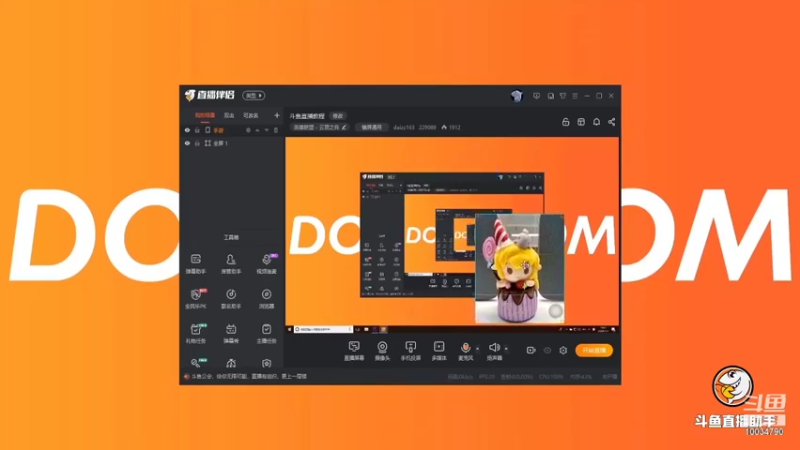Open gear settings for the 手游 source

[x=248, y=131]
